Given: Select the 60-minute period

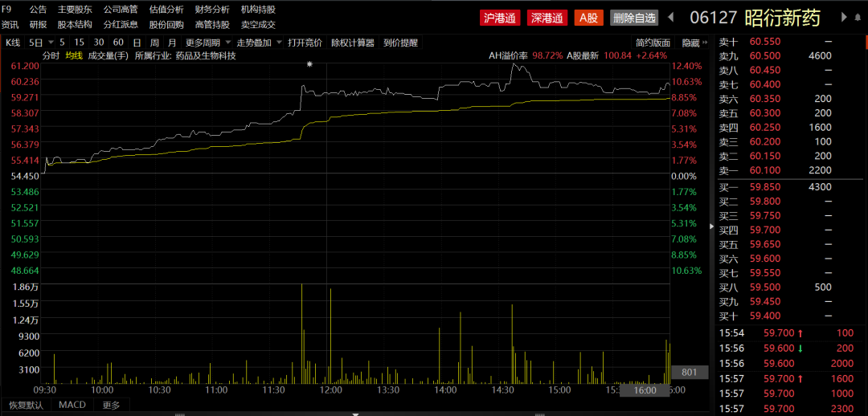Looking at the screenshot, I should (118, 43).
